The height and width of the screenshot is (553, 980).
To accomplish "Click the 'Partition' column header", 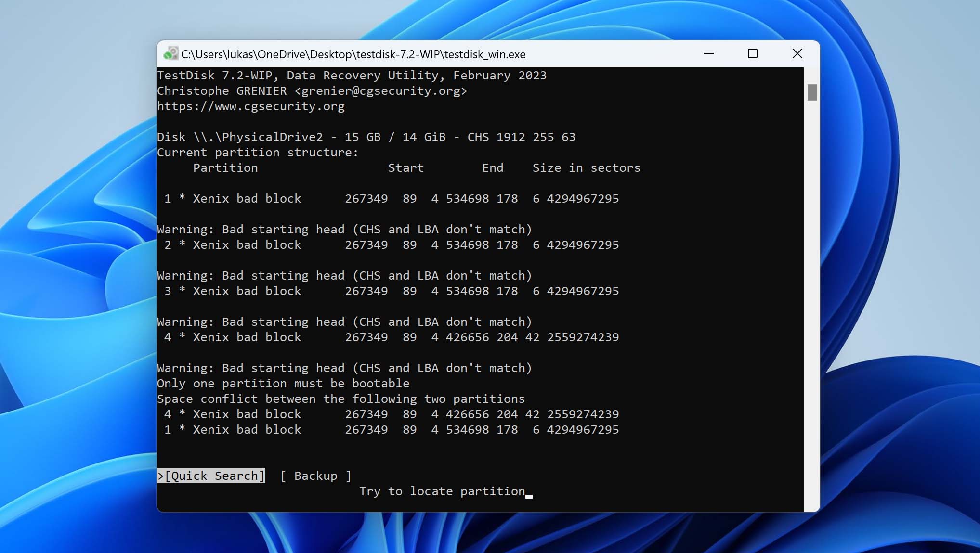I will (225, 167).
